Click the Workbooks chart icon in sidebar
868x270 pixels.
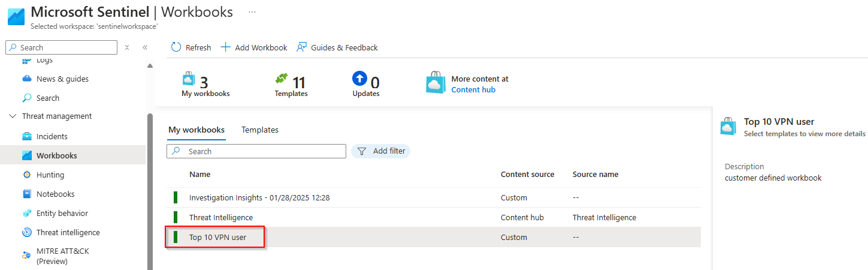coord(27,155)
